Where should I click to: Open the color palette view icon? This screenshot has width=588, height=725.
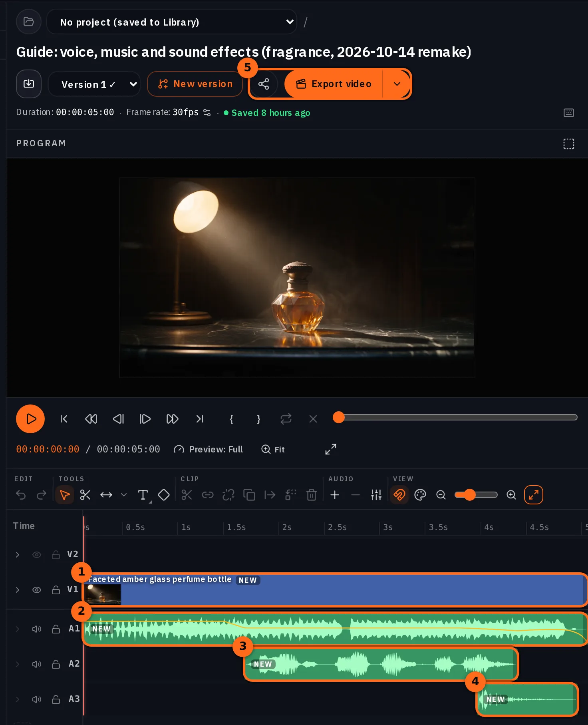click(420, 495)
